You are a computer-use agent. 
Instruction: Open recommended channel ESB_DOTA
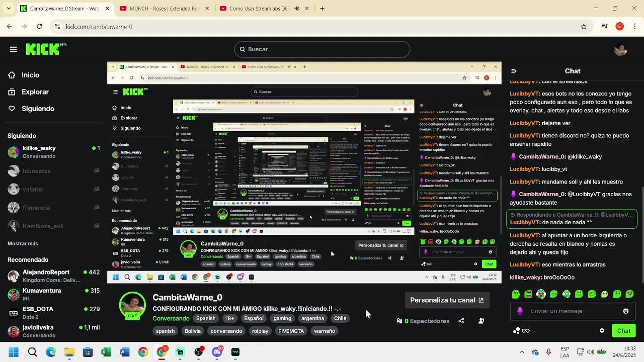click(x=53, y=313)
